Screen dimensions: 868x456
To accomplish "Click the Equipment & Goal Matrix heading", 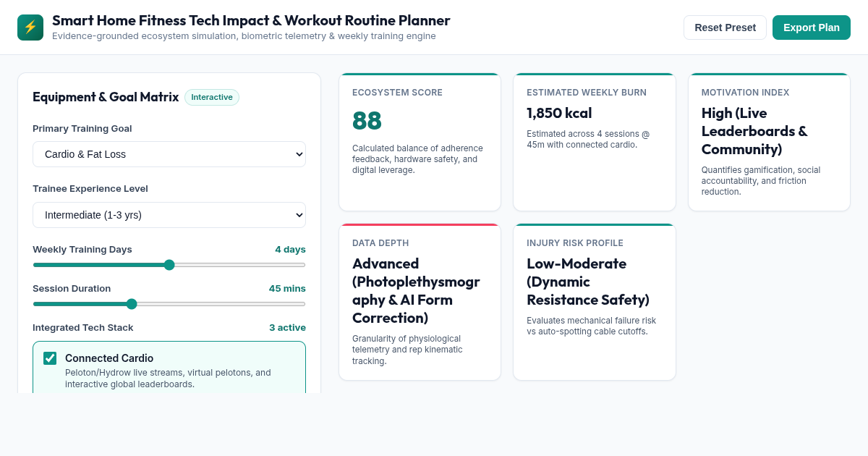I will click(106, 97).
